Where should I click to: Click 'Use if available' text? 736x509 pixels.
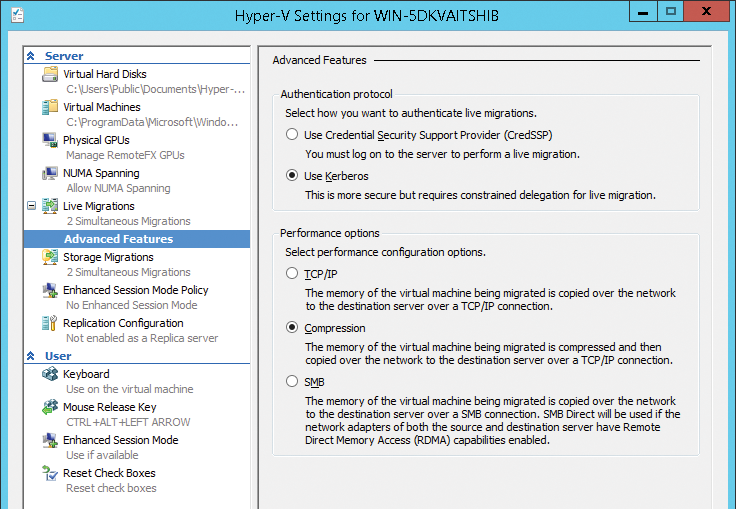[x=102, y=455]
